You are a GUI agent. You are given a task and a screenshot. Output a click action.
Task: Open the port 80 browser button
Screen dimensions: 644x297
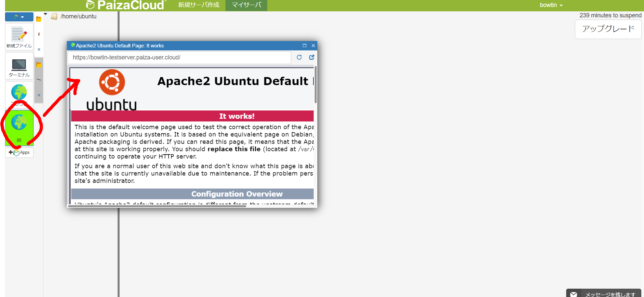point(19,128)
